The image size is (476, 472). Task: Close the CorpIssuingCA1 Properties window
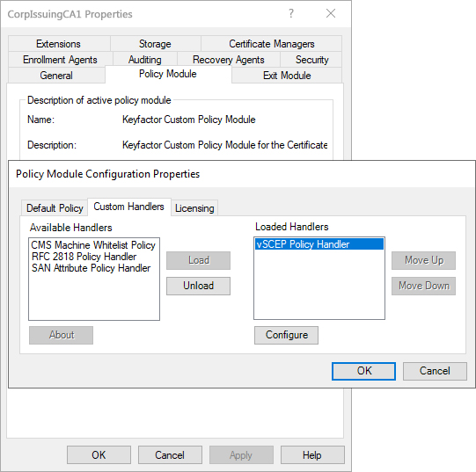click(x=331, y=13)
